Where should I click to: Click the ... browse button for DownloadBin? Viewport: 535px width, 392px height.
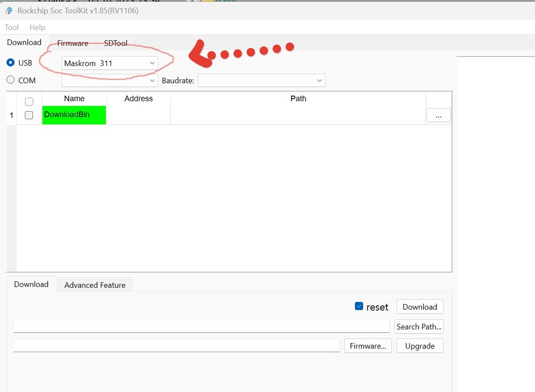pos(439,115)
